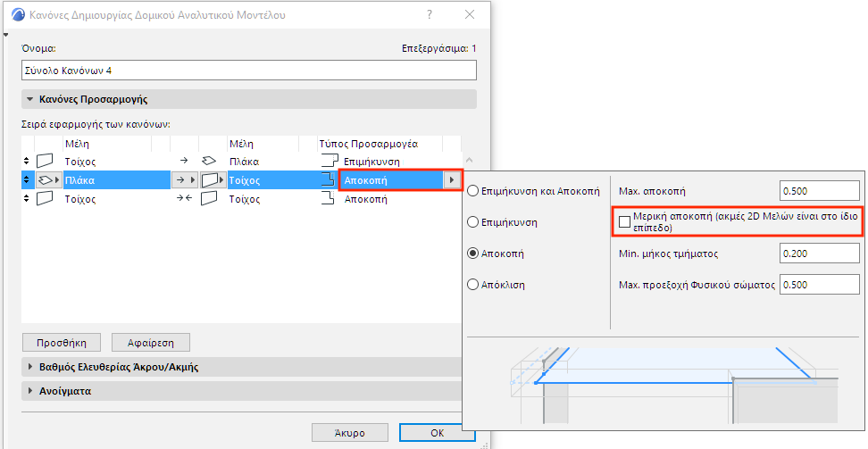Click the Archicad logo in title bar
This screenshot has height=449, width=868.
point(18,15)
